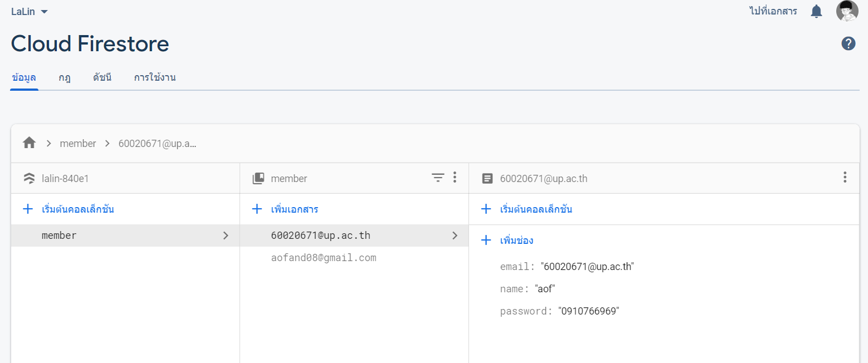This screenshot has width=868, height=363.
Task: Select the member collection row
Action: click(x=125, y=236)
